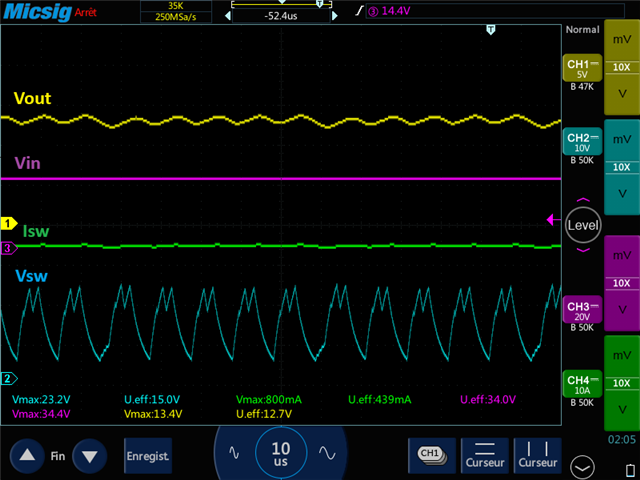This screenshot has height=480, width=640.
Task: Select the U.eff:439mA measurement
Action: click(x=380, y=400)
